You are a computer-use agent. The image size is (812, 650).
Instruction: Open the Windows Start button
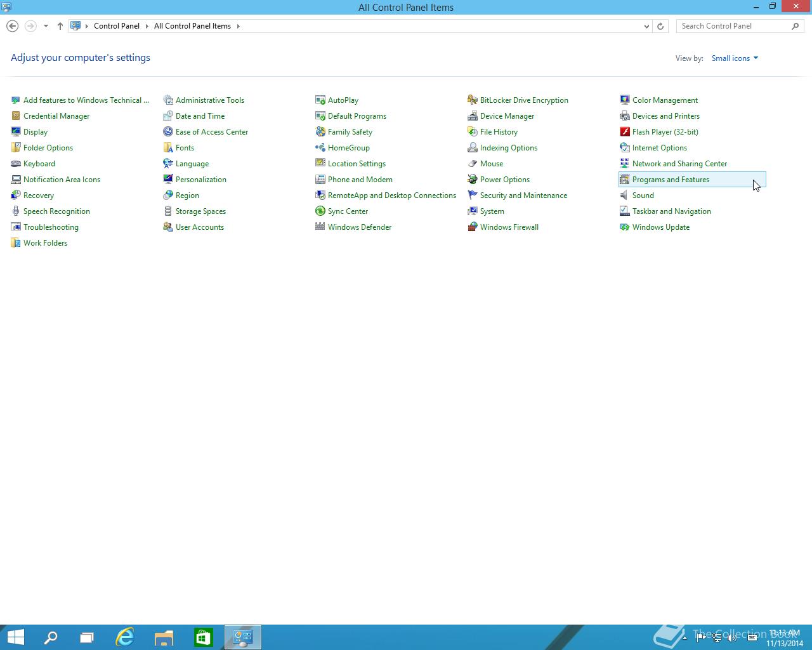pos(16,637)
